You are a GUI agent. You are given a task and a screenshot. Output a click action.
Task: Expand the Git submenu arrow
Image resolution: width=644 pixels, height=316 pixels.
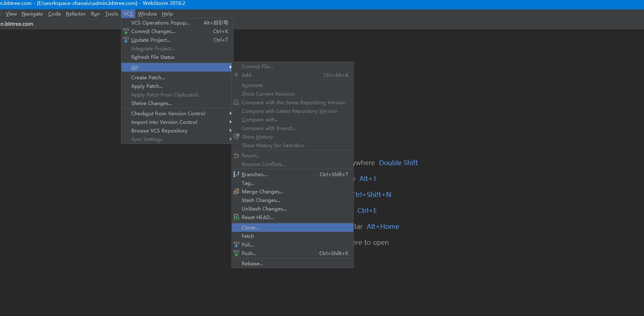click(x=231, y=67)
